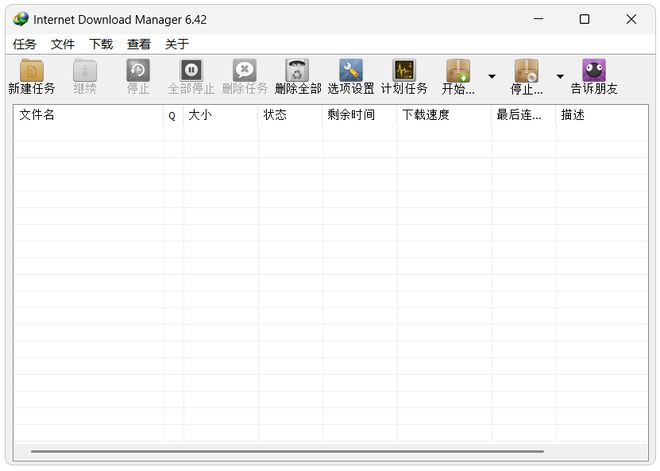Maximize the Internet Download Manager window
The height and width of the screenshot is (471, 660).
pyautogui.click(x=584, y=19)
